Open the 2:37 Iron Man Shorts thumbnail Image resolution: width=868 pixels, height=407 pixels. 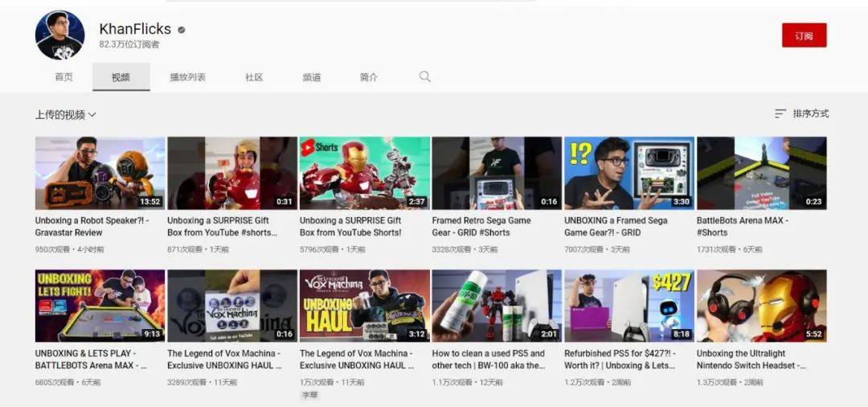point(364,173)
